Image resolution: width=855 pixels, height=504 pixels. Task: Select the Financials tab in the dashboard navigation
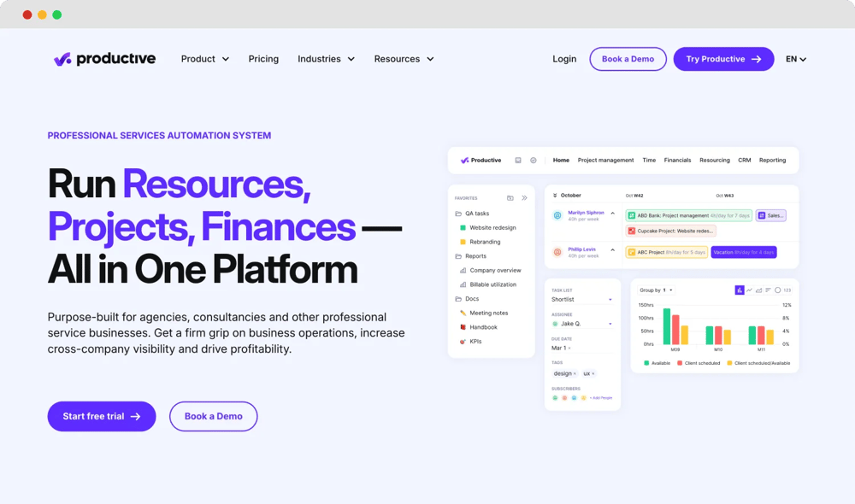[x=678, y=160]
